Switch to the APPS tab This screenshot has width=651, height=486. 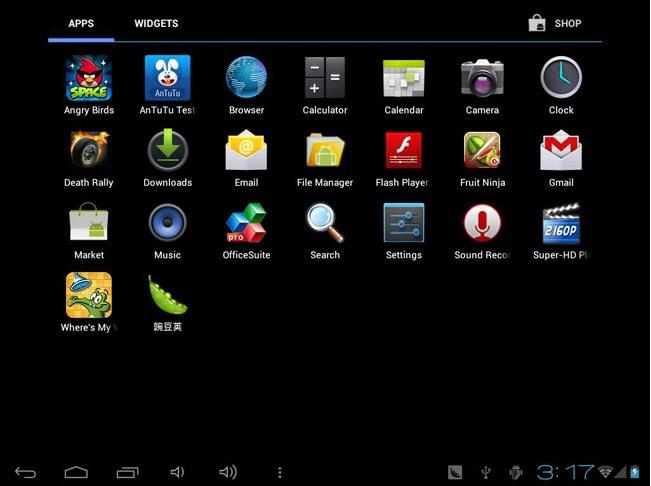click(81, 23)
